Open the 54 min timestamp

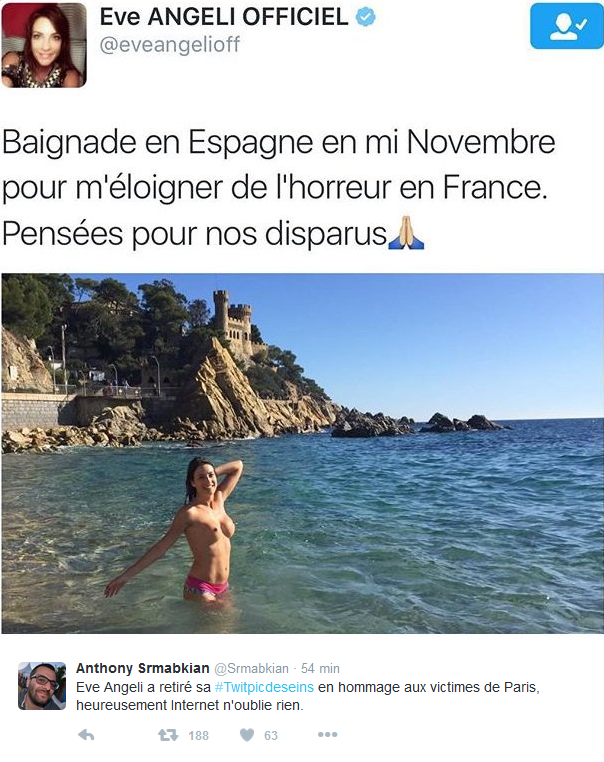click(320, 669)
